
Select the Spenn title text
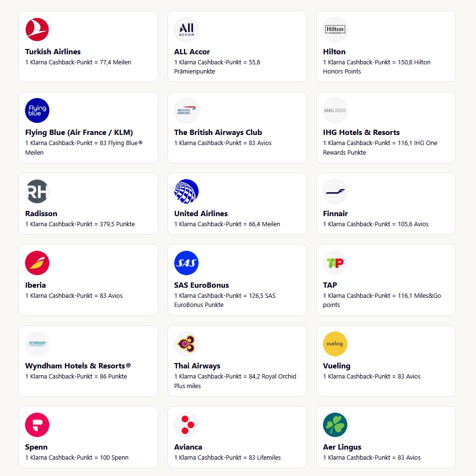[36, 447]
